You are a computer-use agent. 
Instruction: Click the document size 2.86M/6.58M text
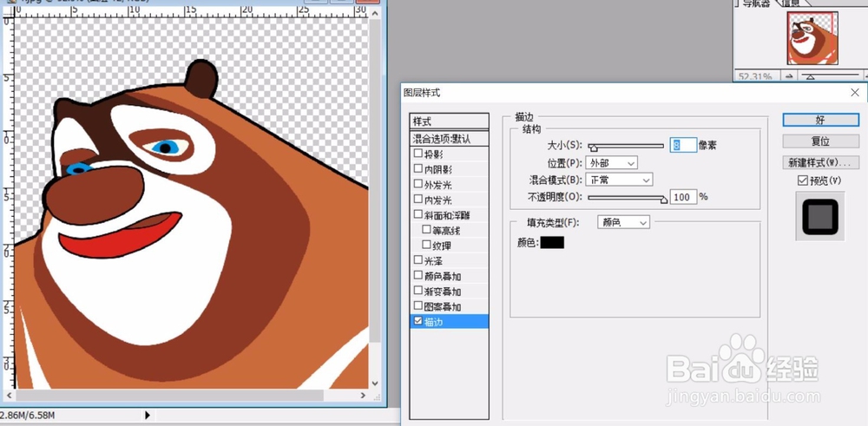coord(28,415)
